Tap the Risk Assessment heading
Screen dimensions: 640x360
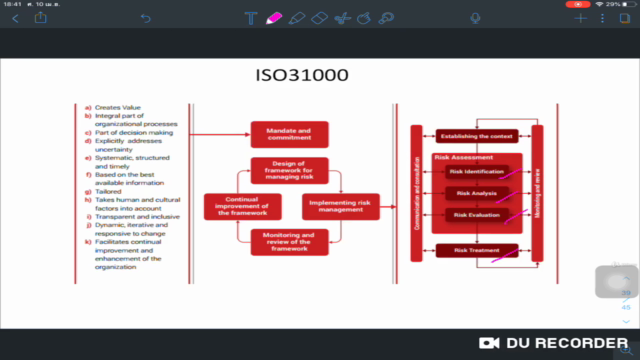(x=464, y=158)
